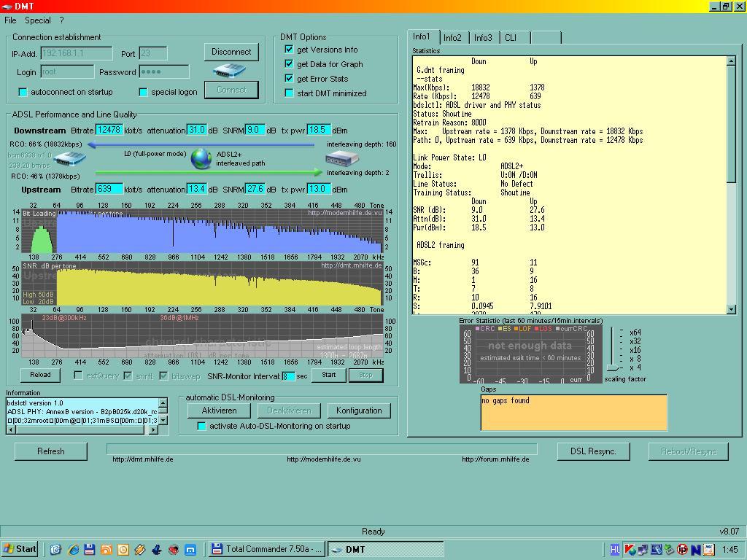The height and width of the screenshot is (560, 747).
Task: Start the SNR monitor
Action: (x=329, y=375)
